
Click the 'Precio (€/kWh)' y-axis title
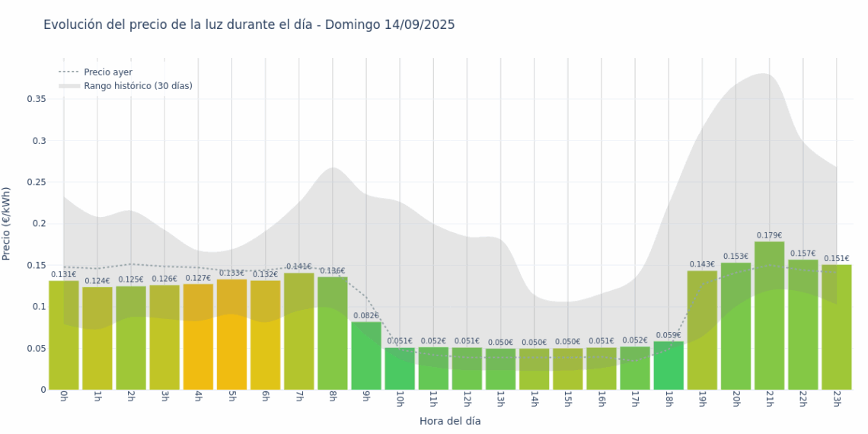click(x=7, y=223)
